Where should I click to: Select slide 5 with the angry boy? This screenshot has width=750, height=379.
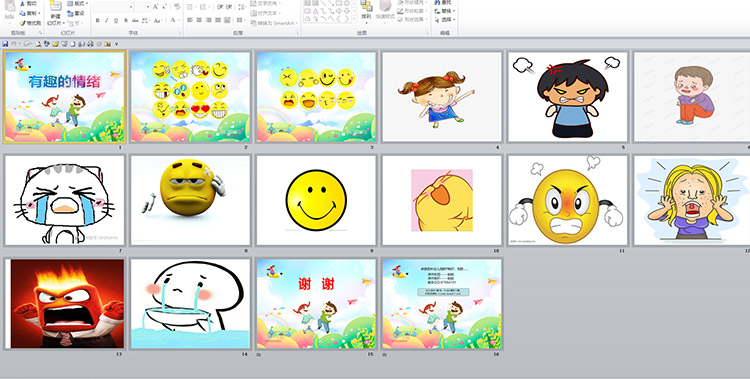tap(567, 97)
